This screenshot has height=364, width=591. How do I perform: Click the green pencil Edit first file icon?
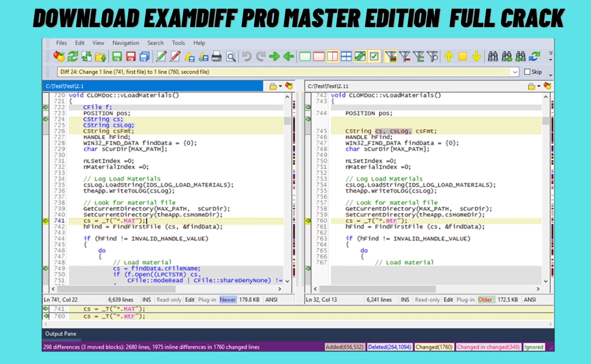(161, 57)
